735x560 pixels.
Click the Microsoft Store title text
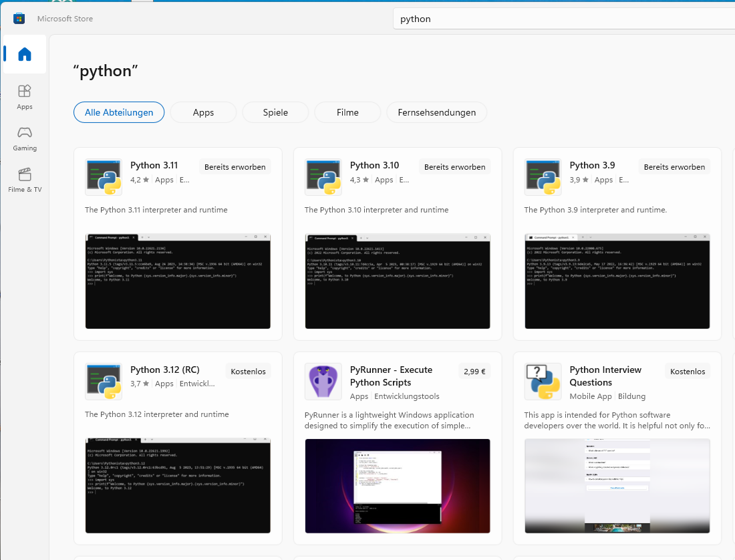pyautogui.click(x=65, y=19)
